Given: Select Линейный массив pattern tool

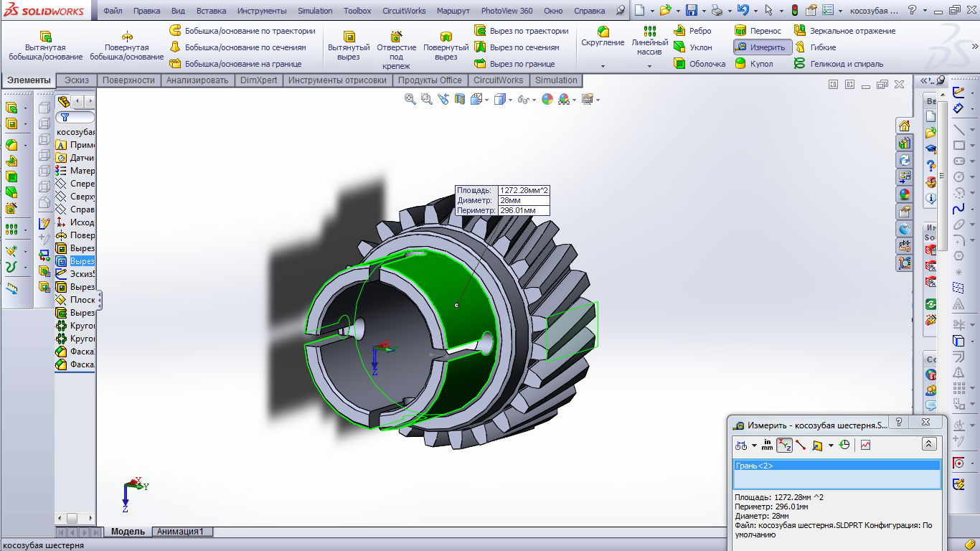Looking at the screenshot, I should click(x=650, y=41).
